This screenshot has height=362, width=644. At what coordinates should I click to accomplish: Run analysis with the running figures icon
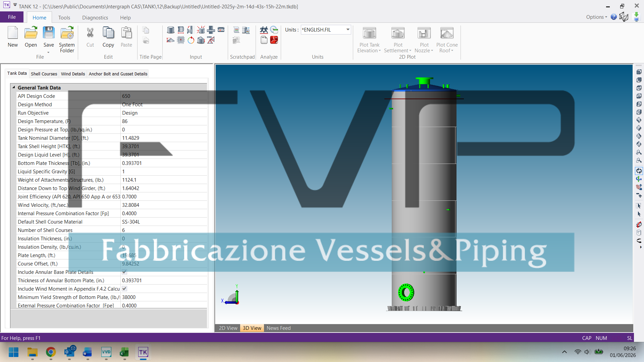coord(264,30)
